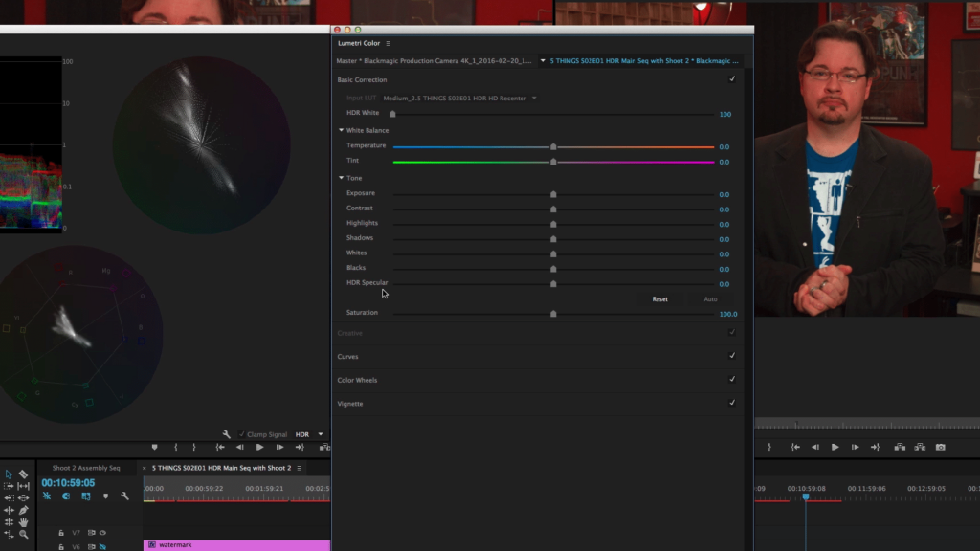Toggle Color Wheels section checkbox

pyautogui.click(x=732, y=379)
